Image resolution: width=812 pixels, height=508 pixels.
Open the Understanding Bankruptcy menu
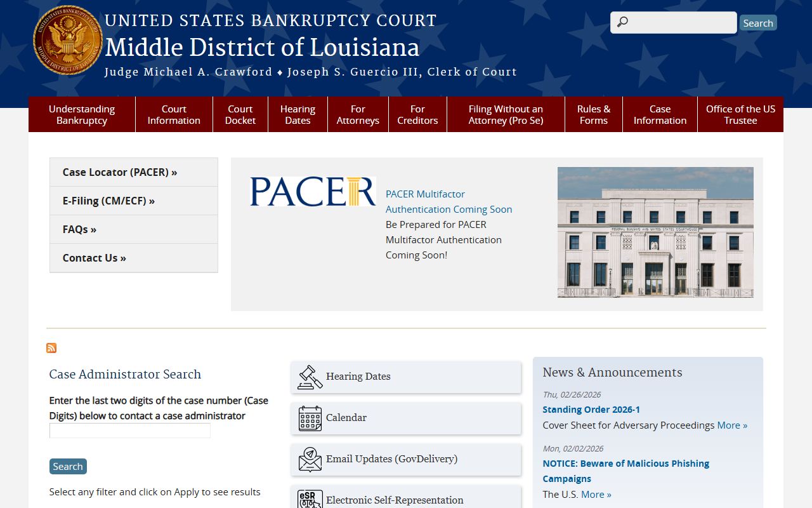pyautogui.click(x=82, y=114)
